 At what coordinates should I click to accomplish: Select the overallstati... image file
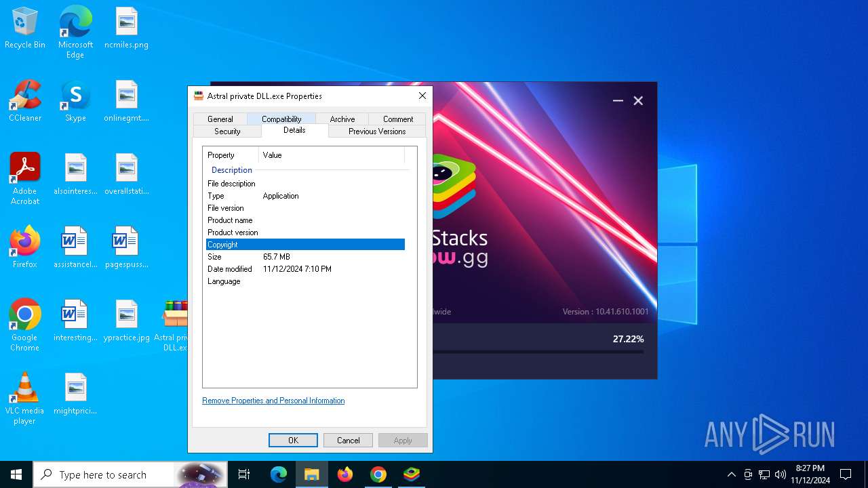[126, 175]
